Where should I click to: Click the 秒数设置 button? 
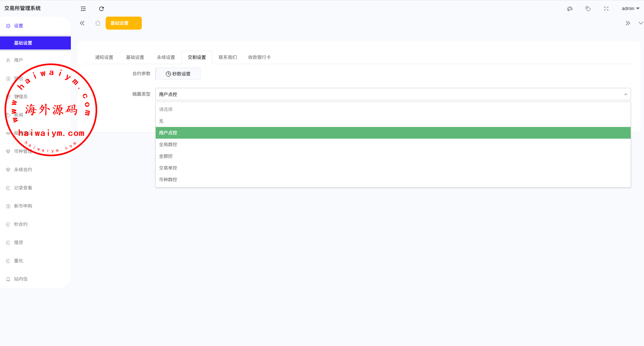click(x=178, y=74)
